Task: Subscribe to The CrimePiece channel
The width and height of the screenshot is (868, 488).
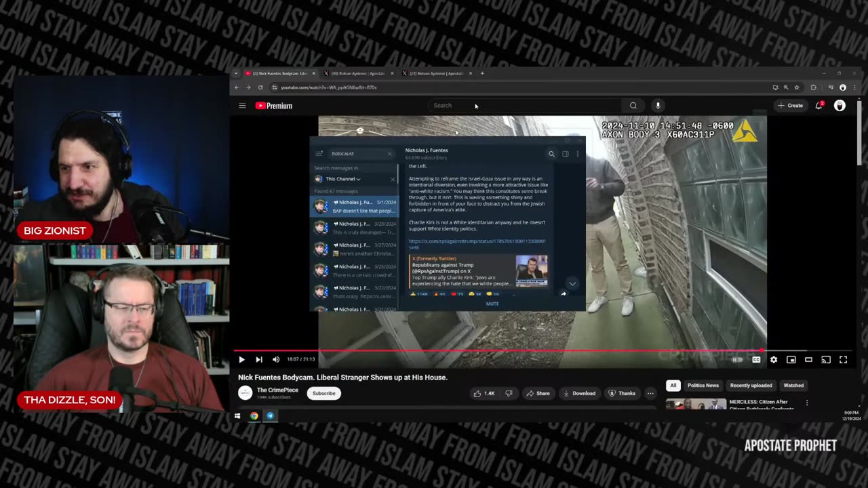Action: pyautogui.click(x=324, y=393)
